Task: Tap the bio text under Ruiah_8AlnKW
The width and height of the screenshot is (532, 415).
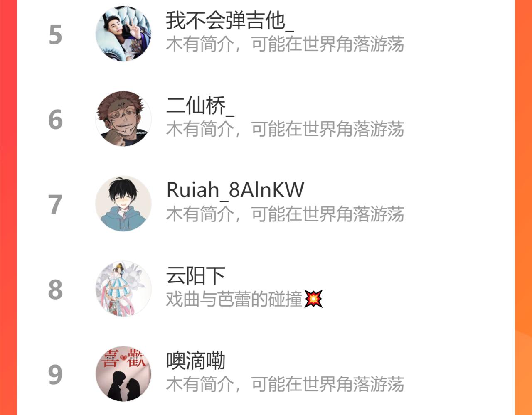Action: [285, 214]
